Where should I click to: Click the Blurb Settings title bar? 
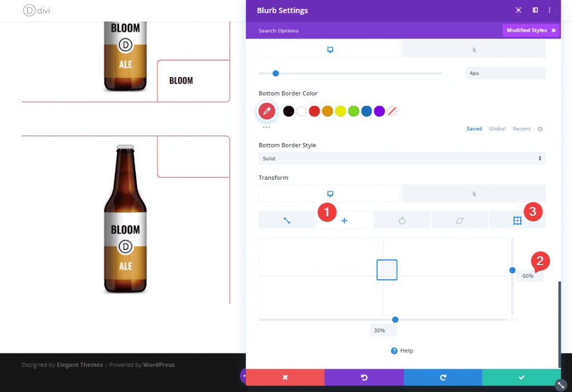point(403,11)
